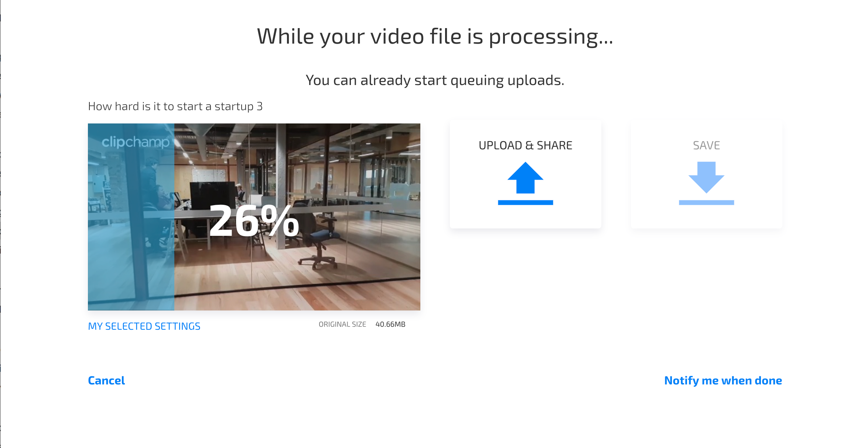Click the clipchamp logo watermark on the video
The height and width of the screenshot is (448, 868).
pos(136,142)
